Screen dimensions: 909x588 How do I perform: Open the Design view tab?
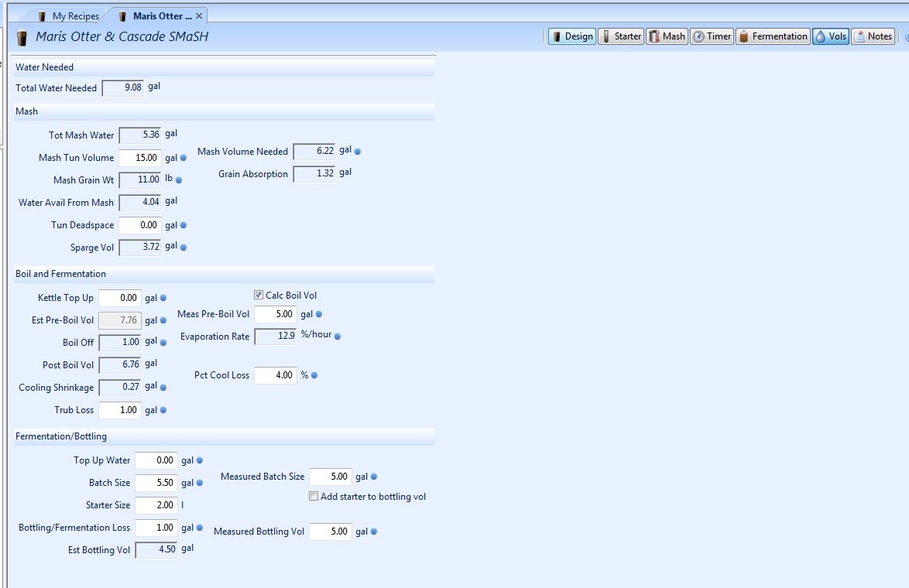click(572, 36)
